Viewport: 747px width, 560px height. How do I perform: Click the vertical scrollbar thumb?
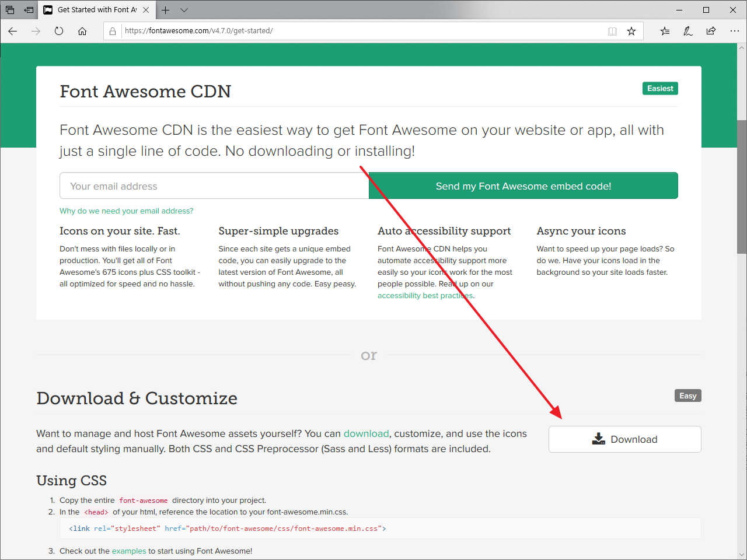click(742, 187)
